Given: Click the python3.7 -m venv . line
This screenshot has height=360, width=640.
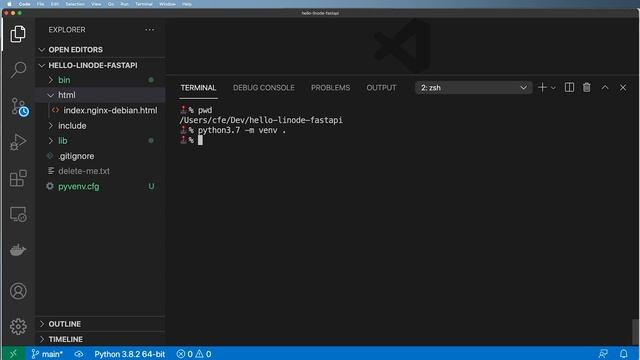Looking at the screenshot, I should click(242, 130).
